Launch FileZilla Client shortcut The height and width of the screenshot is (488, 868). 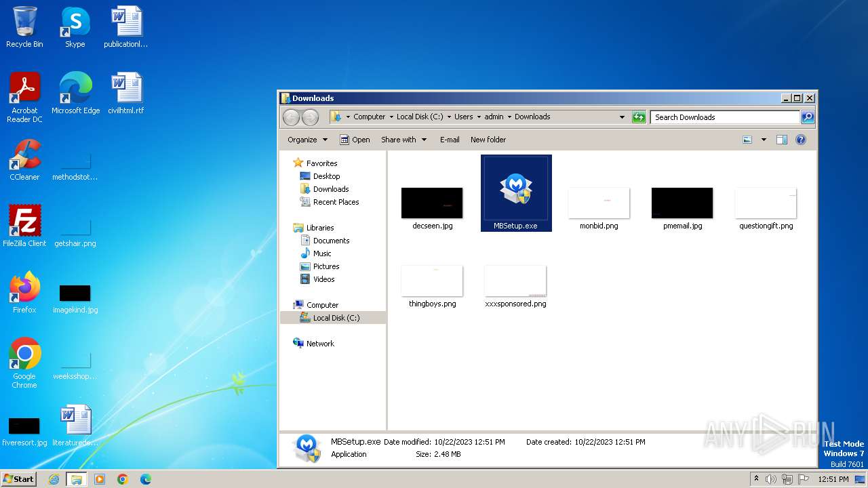click(x=24, y=226)
